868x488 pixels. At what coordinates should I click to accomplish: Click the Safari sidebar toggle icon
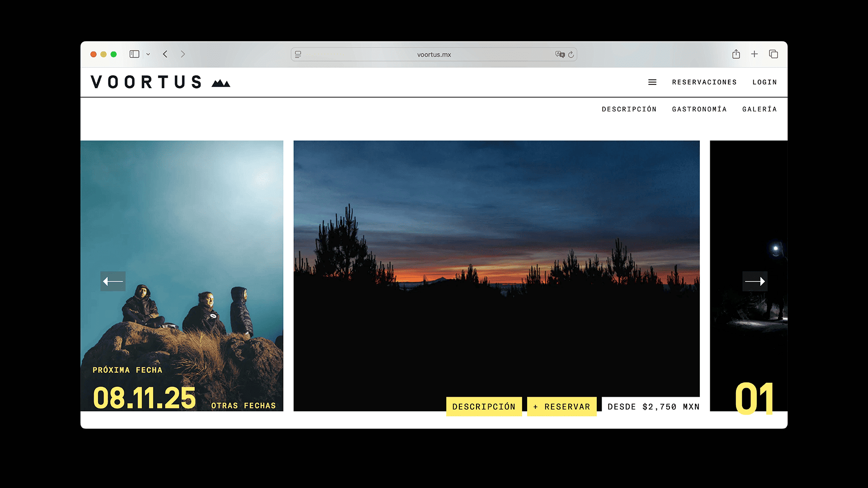tap(134, 54)
